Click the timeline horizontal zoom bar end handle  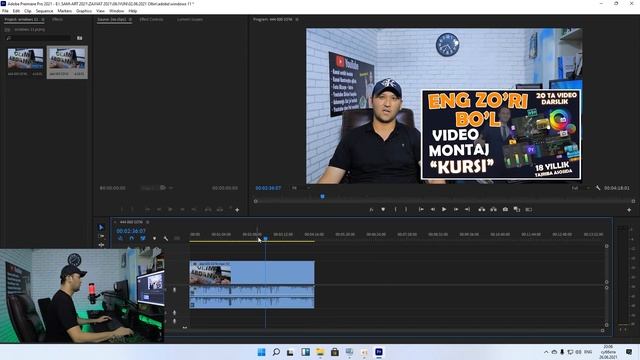602,331
